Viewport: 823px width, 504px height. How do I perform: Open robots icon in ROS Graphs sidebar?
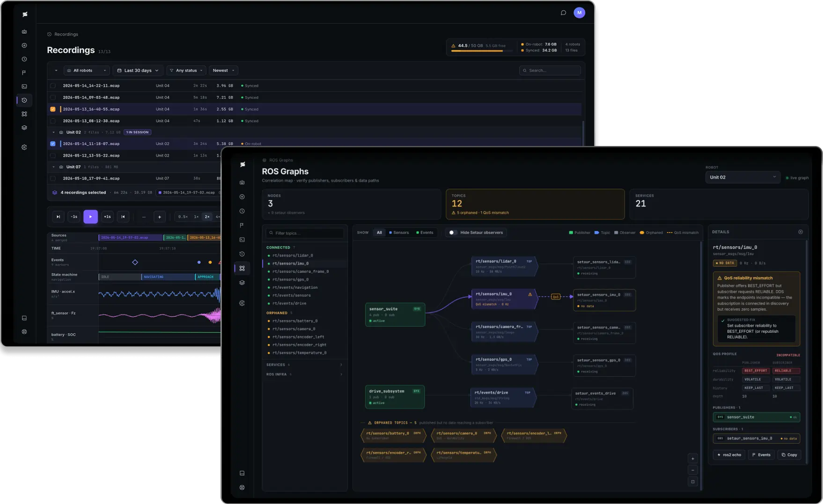tap(242, 183)
